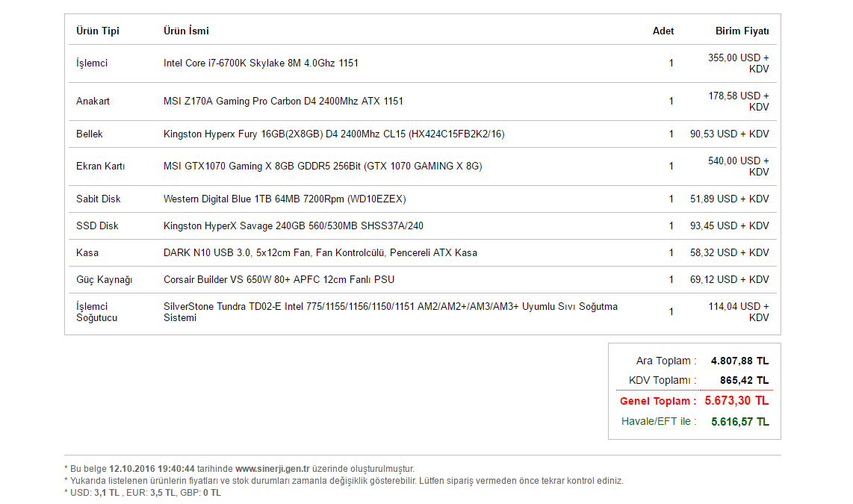
Task: Select 'Western Digital Blue 1TB' product name
Action: pos(285,199)
